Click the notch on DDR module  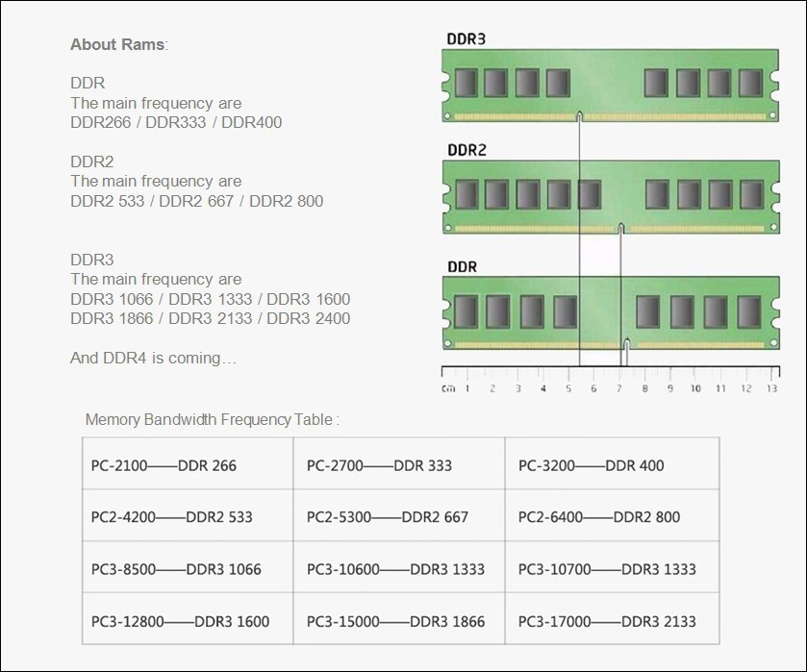click(x=626, y=344)
